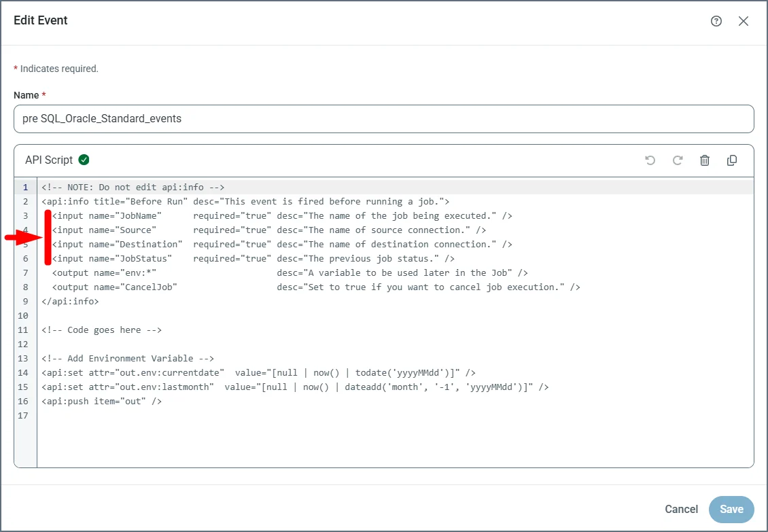Image resolution: width=768 pixels, height=532 pixels.
Task: Undo last change in API Script
Action: click(x=650, y=160)
